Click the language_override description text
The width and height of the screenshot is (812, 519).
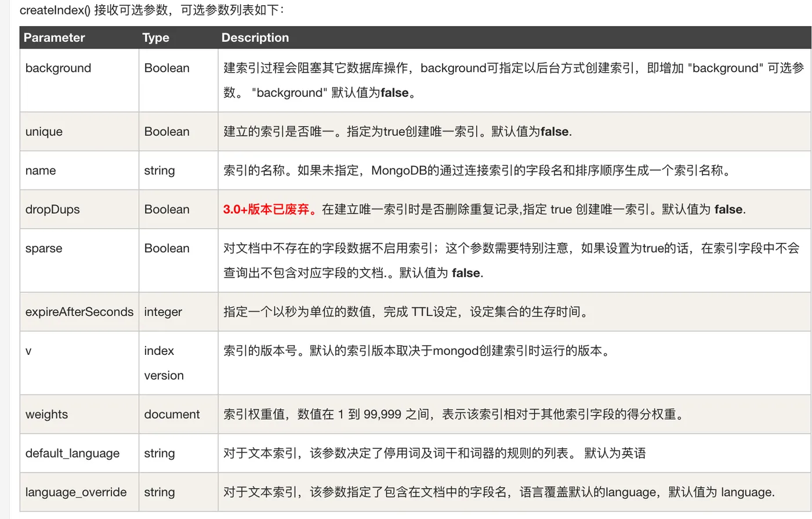[499, 492]
